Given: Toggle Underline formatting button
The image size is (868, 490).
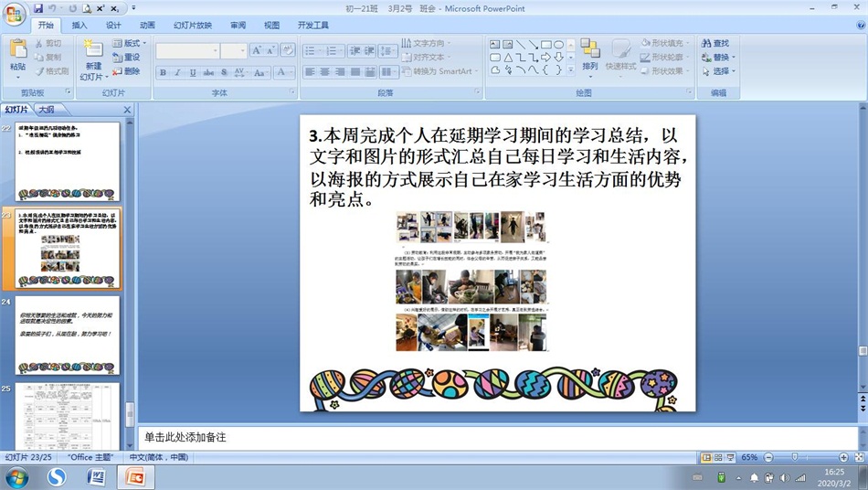Looking at the screenshot, I should point(192,72).
